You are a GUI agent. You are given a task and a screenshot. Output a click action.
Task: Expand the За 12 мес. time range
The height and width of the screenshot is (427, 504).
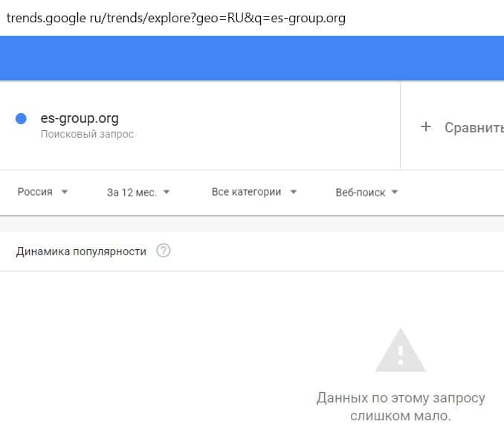(132, 192)
